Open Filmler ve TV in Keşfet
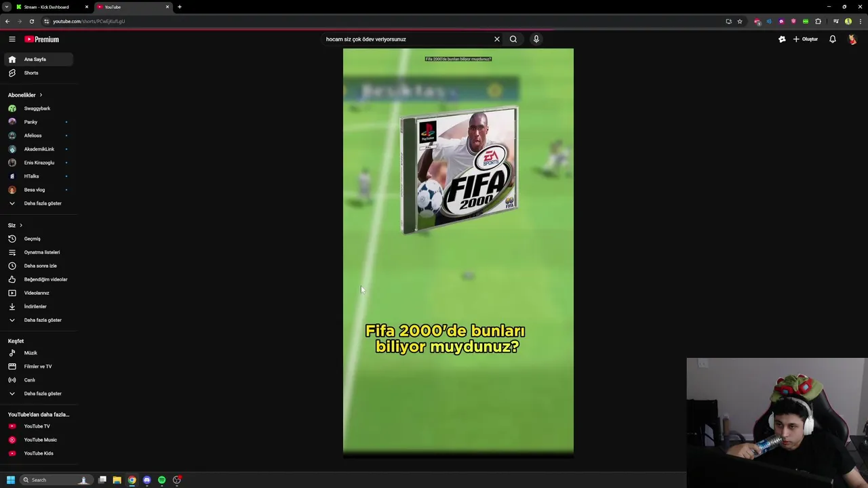 click(x=38, y=367)
